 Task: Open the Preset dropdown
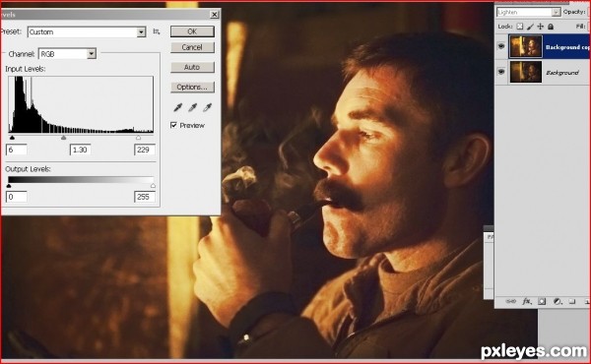(87, 32)
